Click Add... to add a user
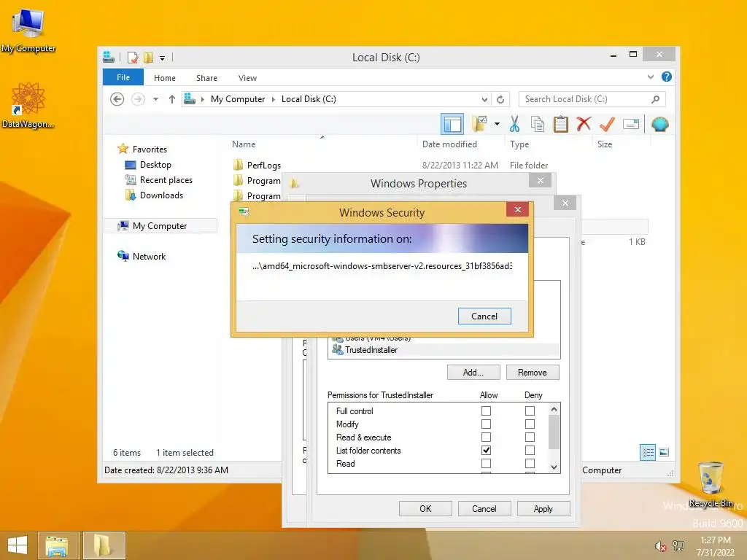Screen dimensions: 747x560 tap(473, 373)
